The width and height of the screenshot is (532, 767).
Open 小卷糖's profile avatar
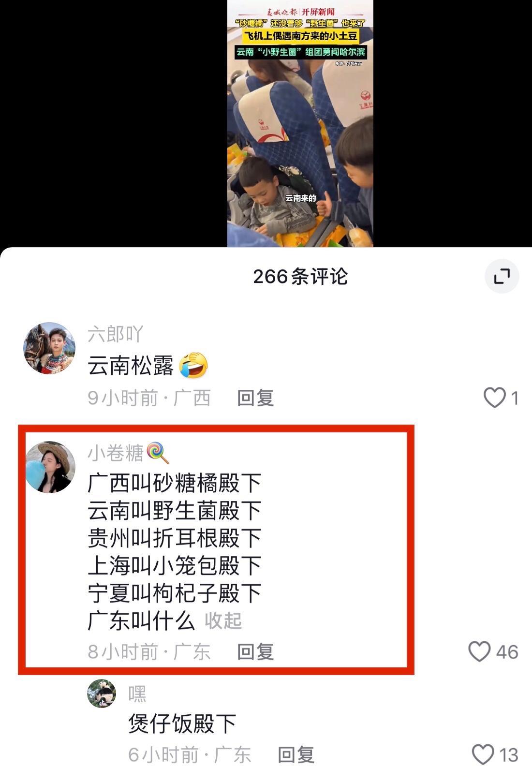tap(50, 467)
